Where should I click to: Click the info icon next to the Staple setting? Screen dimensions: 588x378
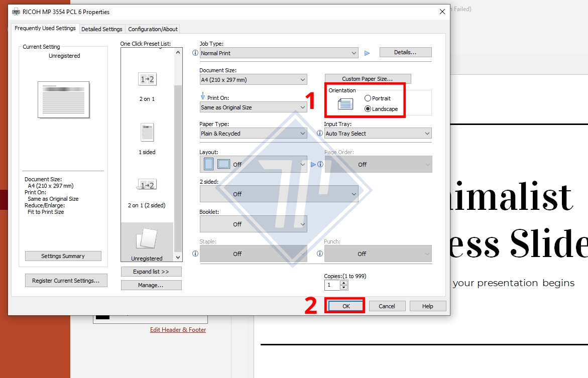pos(194,254)
